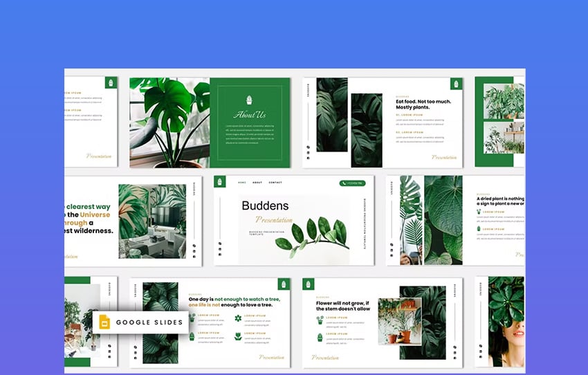Click the GOOGLE SLIDES label badge
Screen dimensions: 588x375
pos(140,322)
